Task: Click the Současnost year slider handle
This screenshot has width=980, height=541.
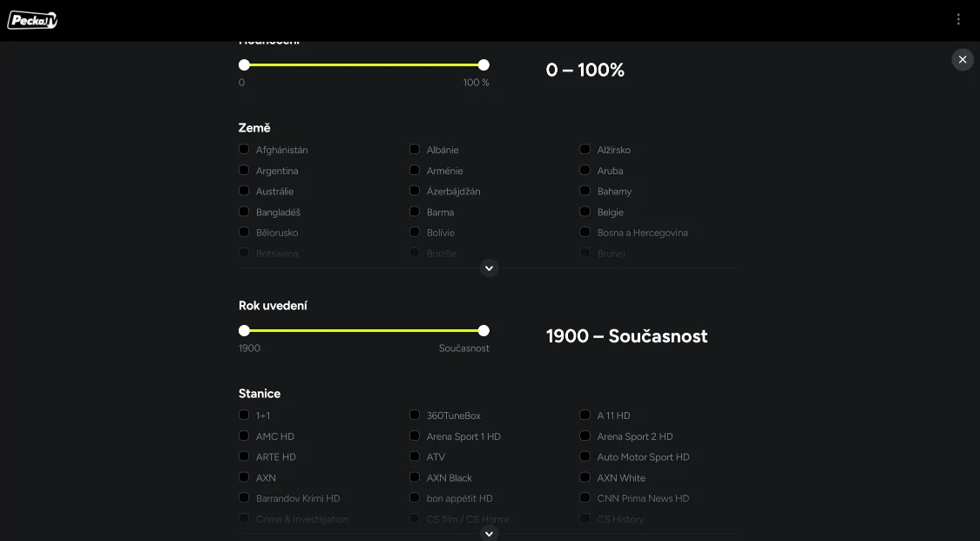Action: (x=483, y=330)
